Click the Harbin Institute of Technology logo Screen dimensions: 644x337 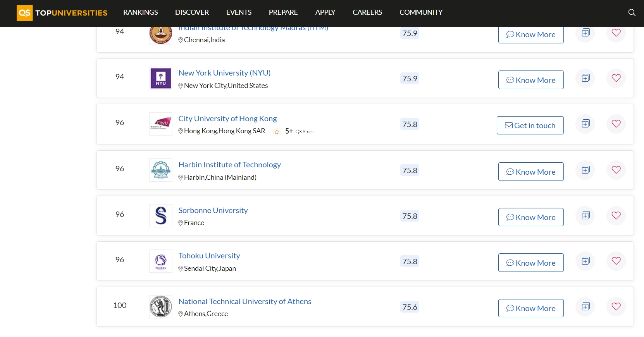tap(161, 170)
